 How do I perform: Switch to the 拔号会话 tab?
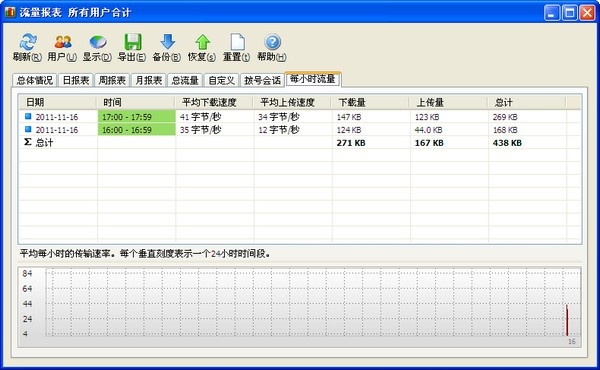[262, 80]
